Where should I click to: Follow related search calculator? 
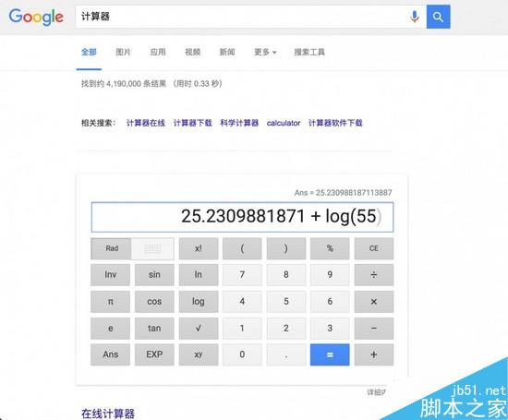point(284,123)
